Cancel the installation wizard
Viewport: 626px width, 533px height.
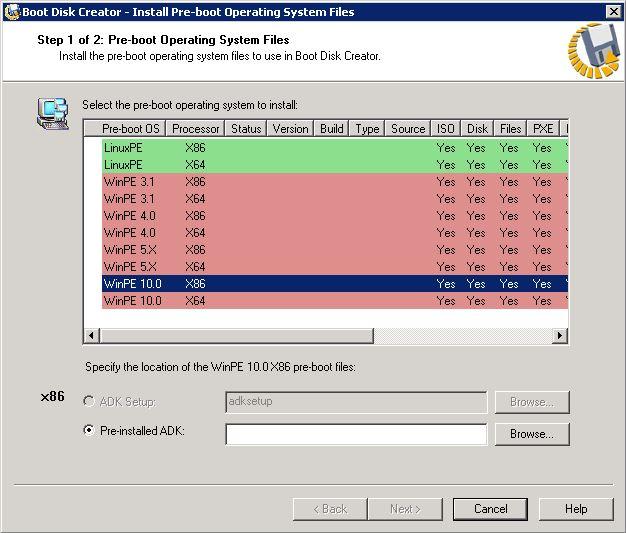[490, 509]
